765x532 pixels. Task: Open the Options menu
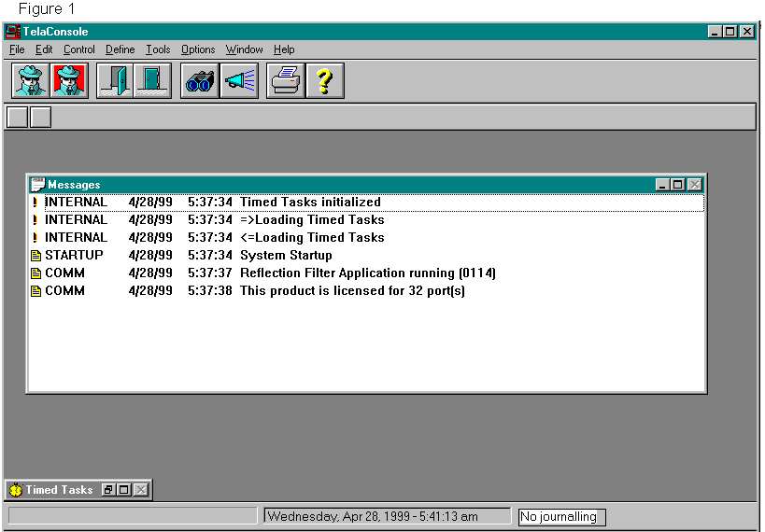(x=198, y=49)
